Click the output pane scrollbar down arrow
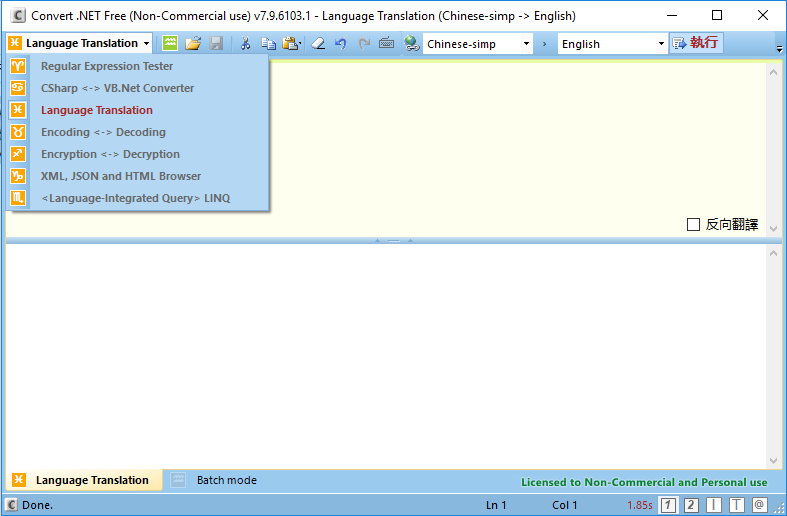The image size is (787, 516). click(x=773, y=461)
